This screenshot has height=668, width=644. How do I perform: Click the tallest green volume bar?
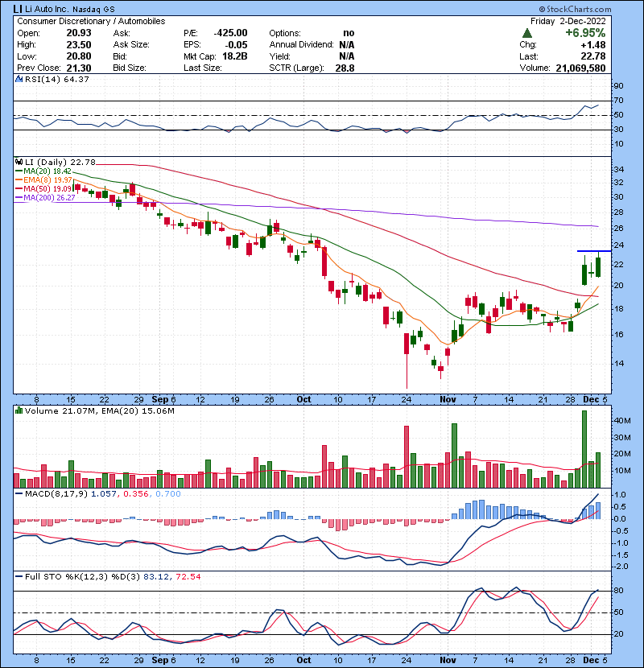(x=584, y=449)
